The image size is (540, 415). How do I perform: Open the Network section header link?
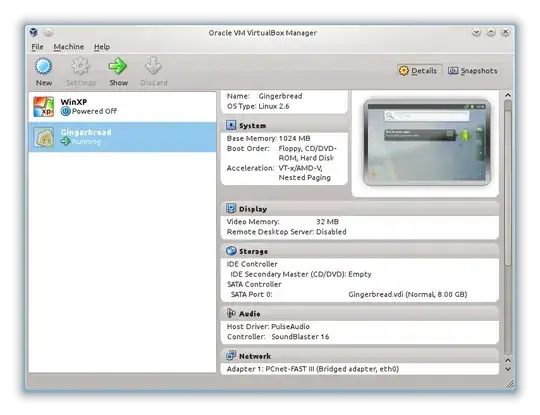[255, 356]
